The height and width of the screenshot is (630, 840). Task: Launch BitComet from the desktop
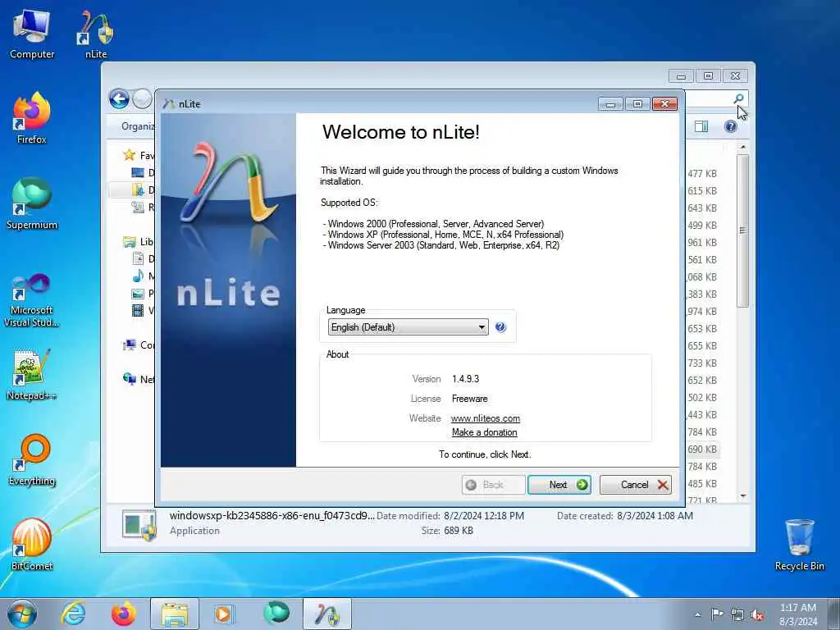pos(32,545)
